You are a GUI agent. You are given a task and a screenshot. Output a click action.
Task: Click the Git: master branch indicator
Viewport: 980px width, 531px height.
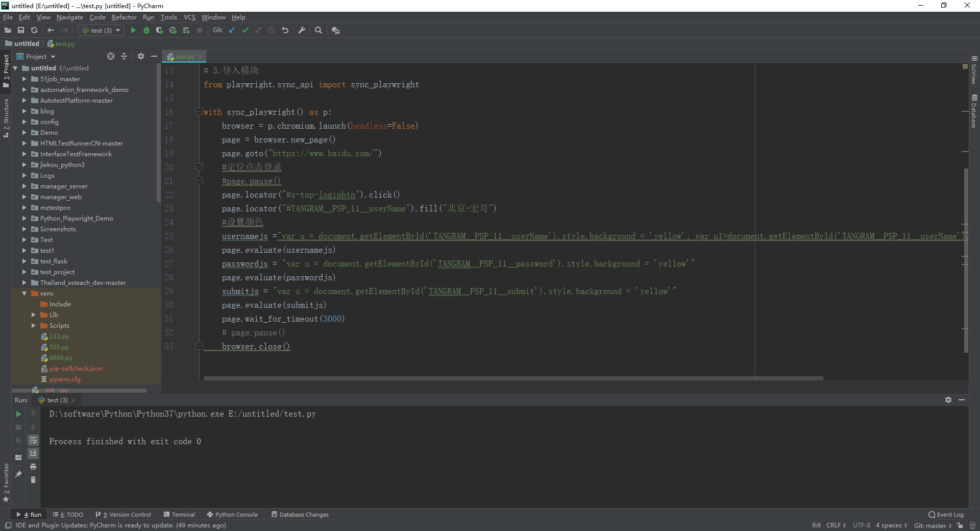[x=931, y=525]
